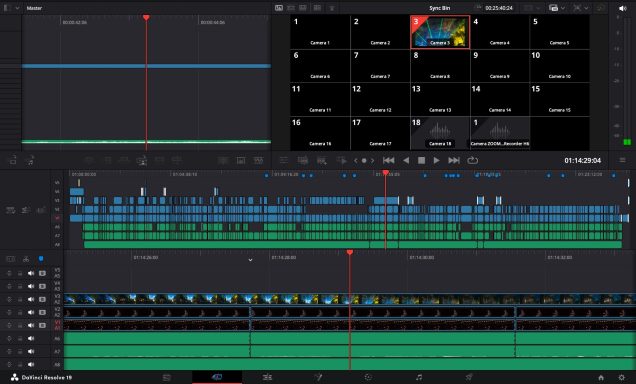The image size is (636, 384).
Task: Toggle video visibility for V1 track
Action: coord(42,325)
